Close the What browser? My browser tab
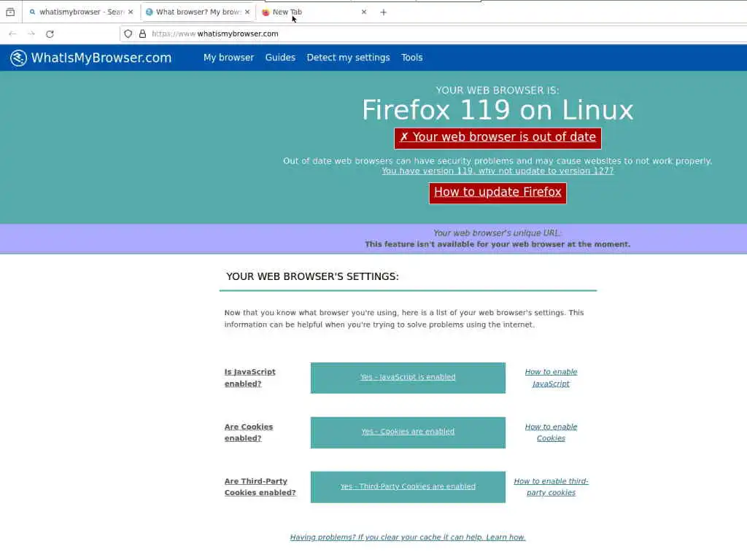 247,12
